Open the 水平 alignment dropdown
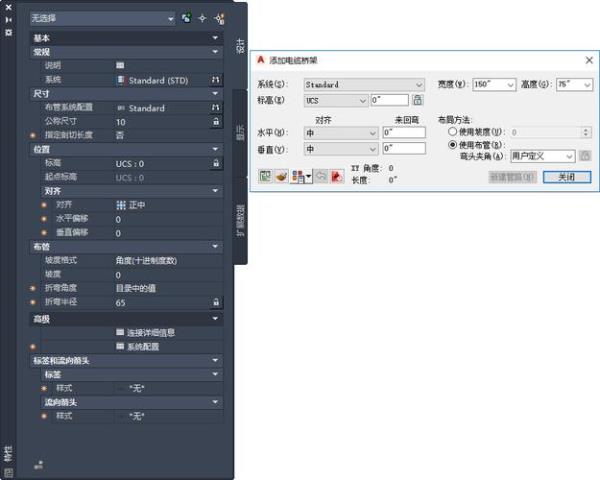The image size is (600, 480). point(341,133)
